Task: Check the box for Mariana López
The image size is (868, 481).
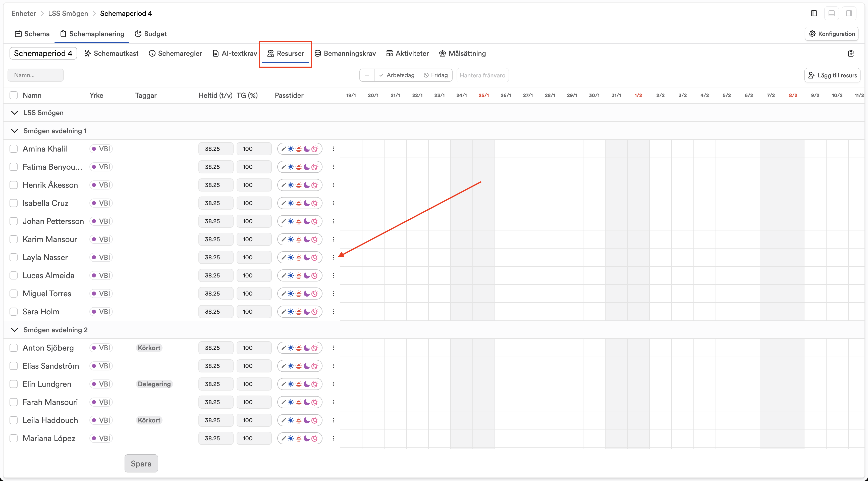Action: tap(14, 438)
